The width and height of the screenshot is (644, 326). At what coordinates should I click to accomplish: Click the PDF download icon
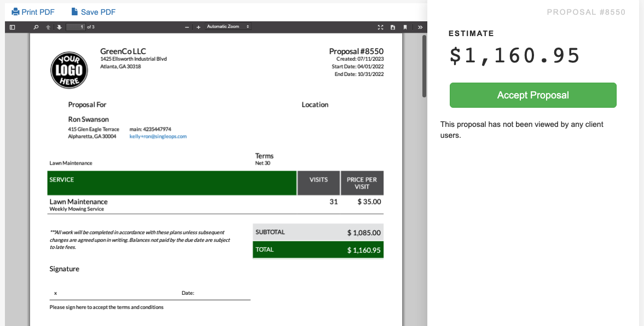393,27
